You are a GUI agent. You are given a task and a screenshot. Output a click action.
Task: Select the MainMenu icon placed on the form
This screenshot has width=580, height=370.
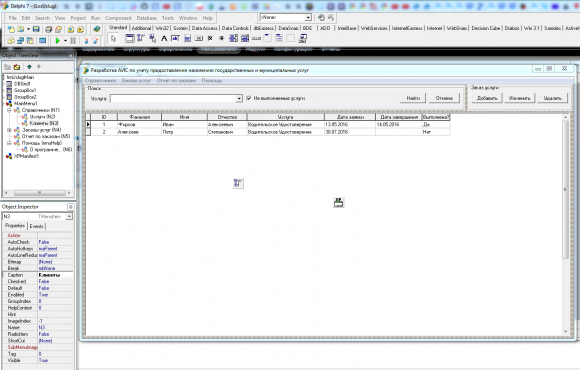238,183
